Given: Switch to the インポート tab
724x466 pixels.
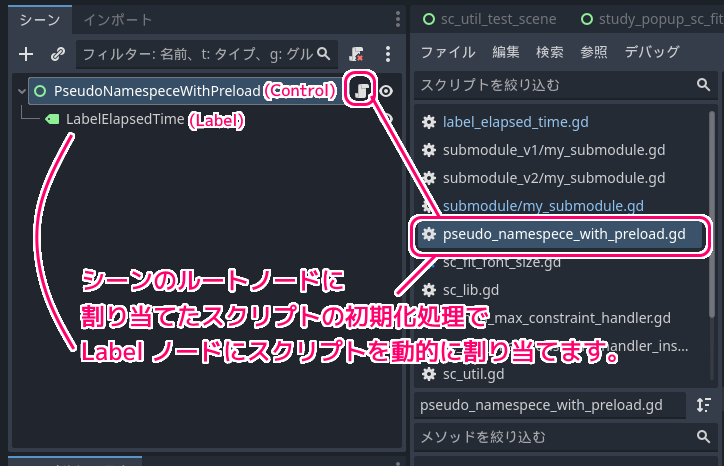Looking at the screenshot, I should (x=118, y=20).
